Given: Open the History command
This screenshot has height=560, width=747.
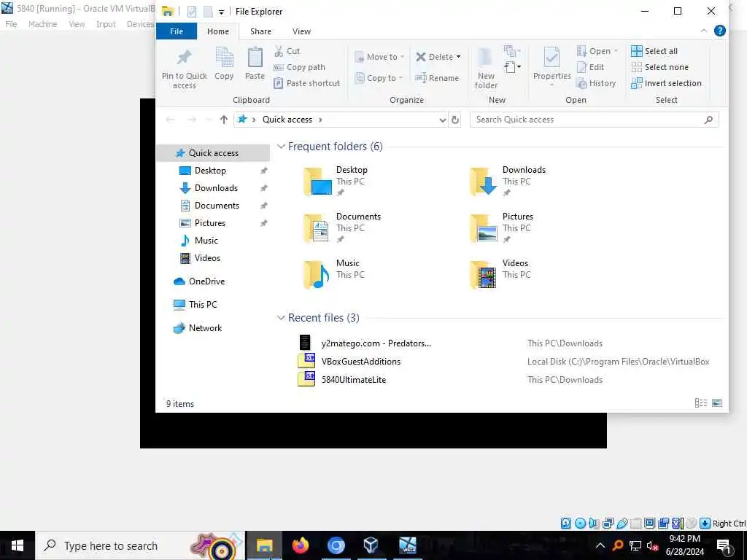Looking at the screenshot, I should pos(596,83).
